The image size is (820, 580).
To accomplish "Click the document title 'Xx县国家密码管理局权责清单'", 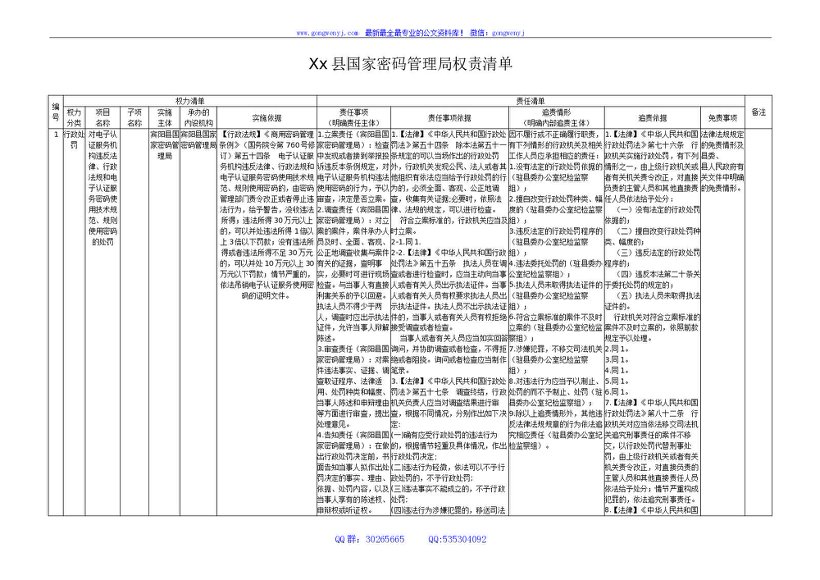I will pos(410,64).
